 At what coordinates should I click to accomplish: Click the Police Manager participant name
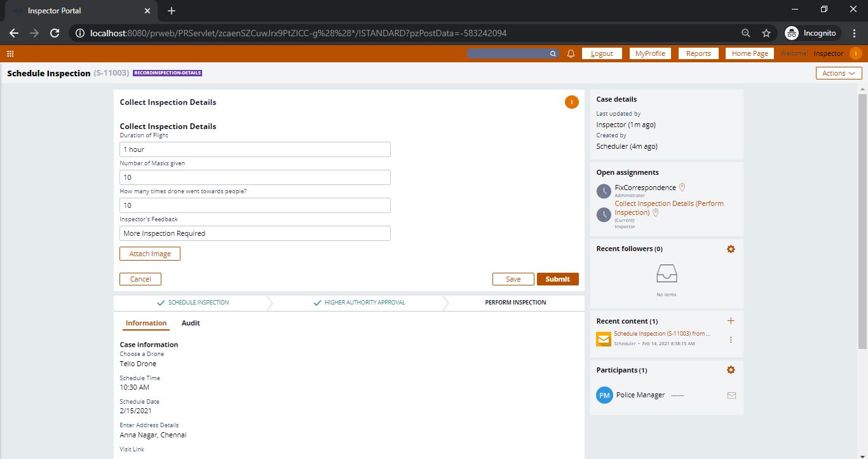(640, 395)
